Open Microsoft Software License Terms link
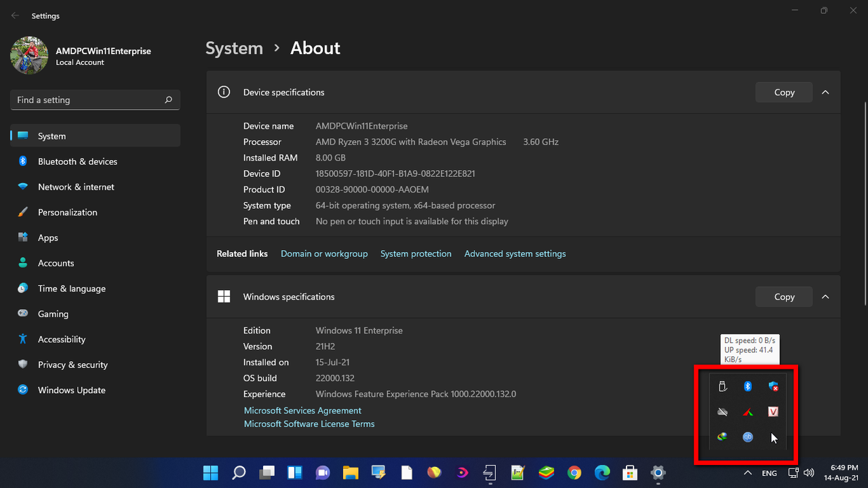 pos(309,424)
